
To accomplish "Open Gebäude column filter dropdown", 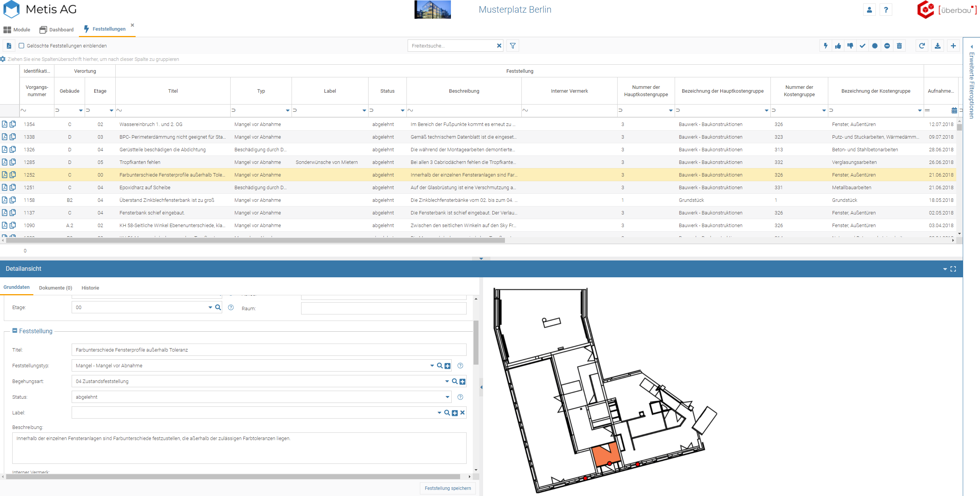I will pyautogui.click(x=81, y=110).
